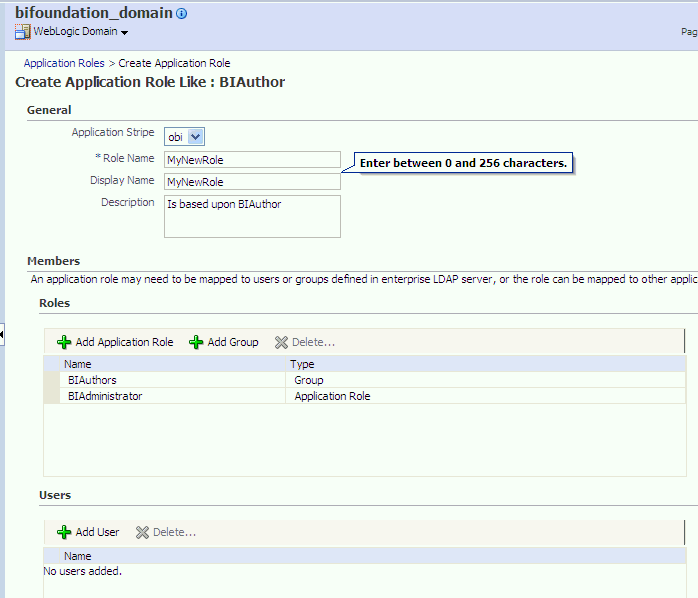Click the General section heading
Image resolution: width=698 pixels, height=598 pixels.
point(49,110)
